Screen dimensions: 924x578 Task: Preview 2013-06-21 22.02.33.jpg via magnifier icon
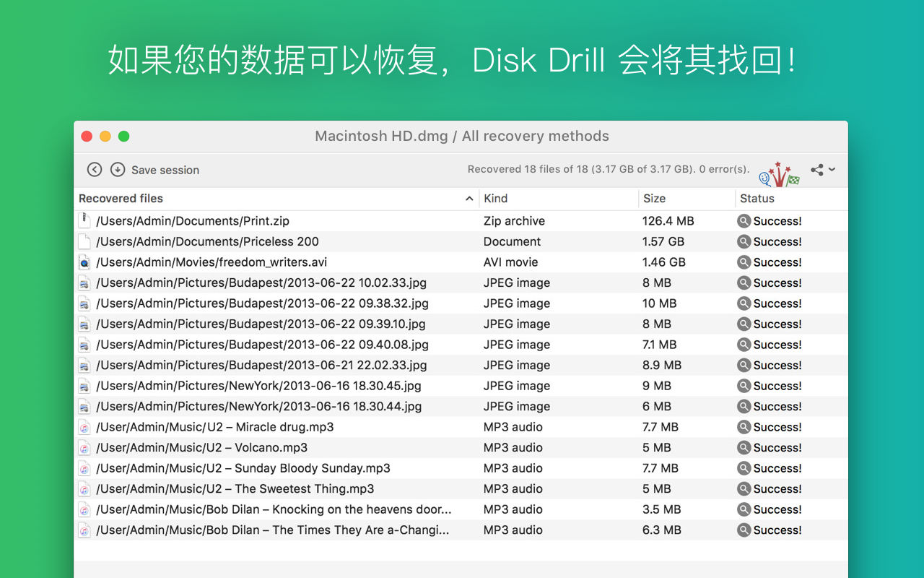tap(744, 366)
